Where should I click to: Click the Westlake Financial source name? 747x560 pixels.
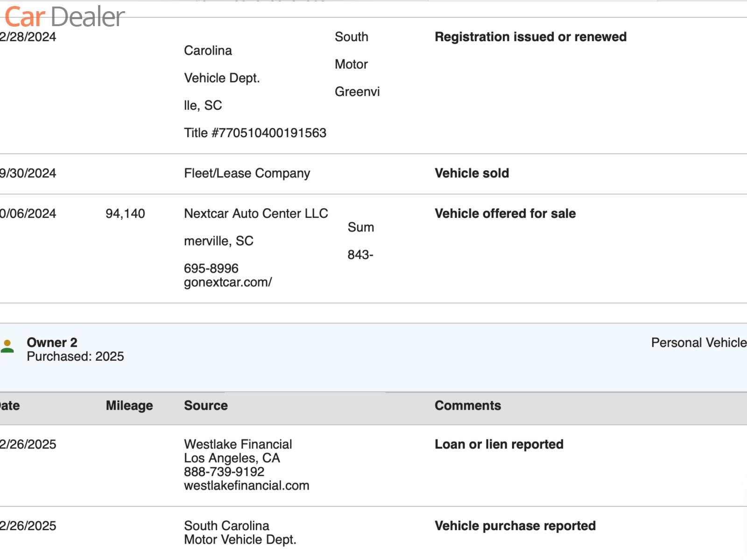(238, 444)
